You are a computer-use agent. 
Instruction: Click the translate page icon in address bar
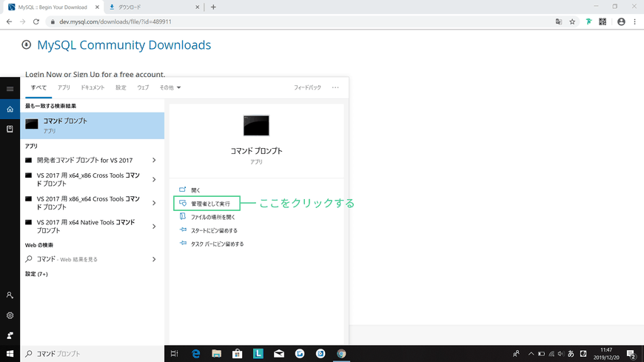(x=559, y=21)
